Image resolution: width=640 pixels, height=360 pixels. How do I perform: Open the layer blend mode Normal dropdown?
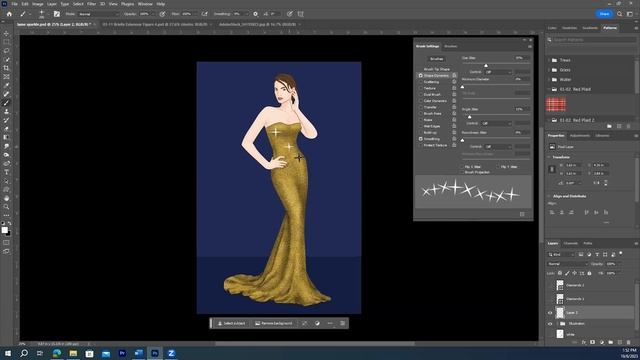point(567,264)
